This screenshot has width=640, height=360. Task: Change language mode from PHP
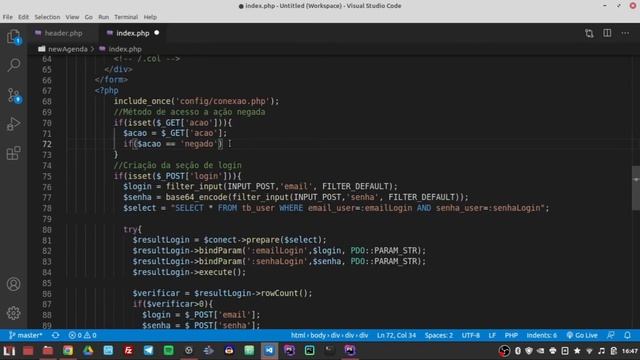pyautogui.click(x=511, y=335)
